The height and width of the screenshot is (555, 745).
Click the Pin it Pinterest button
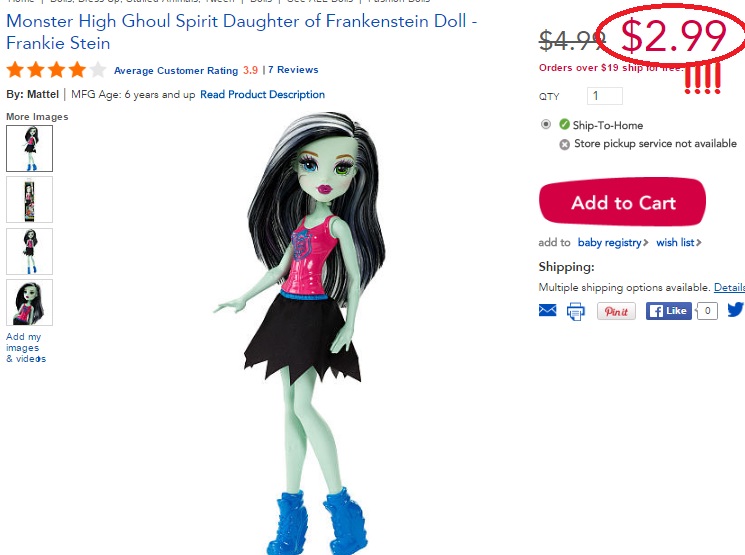tap(616, 311)
